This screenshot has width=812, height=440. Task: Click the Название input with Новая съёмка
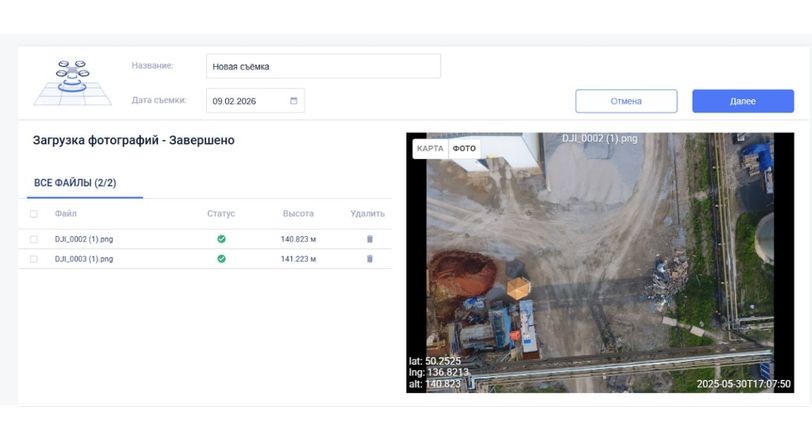[x=322, y=67]
